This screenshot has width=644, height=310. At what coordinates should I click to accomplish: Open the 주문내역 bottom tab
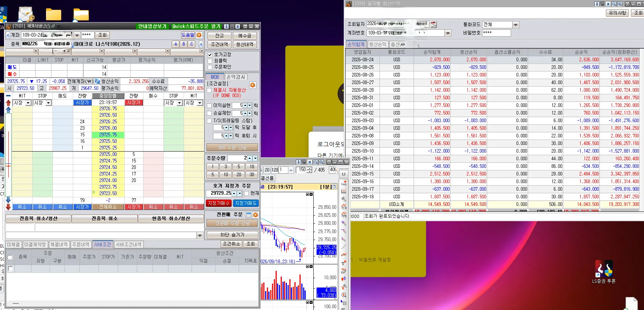80,244
